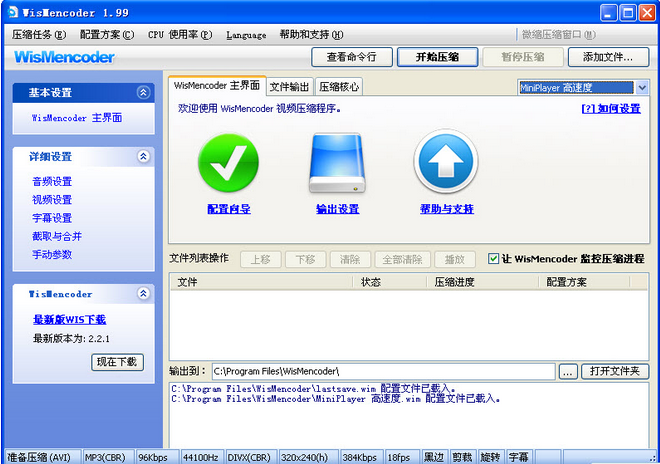The height and width of the screenshot is (464, 660).
Task: Click the 开始压缩 button
Action: tap(437, 57)
